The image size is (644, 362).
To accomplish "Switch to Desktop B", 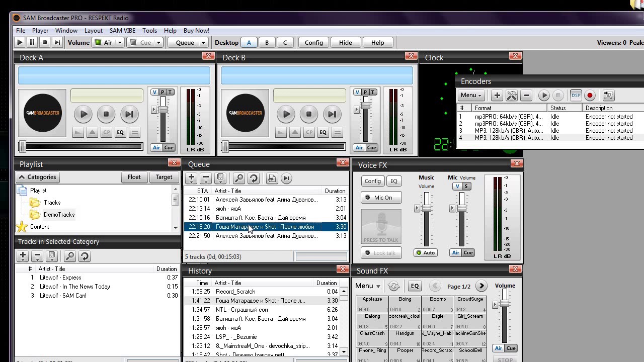I will 267,43.
